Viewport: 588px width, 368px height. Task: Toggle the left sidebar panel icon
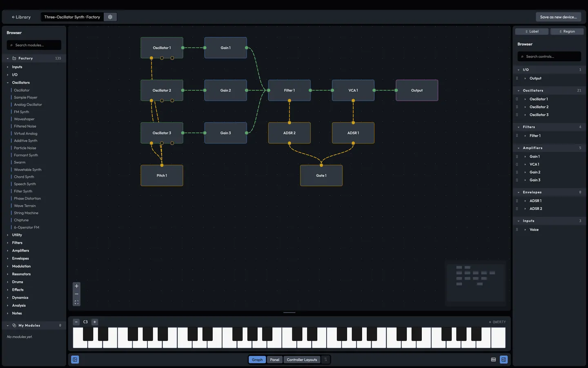pyautogui.click(x=75, y=360)
